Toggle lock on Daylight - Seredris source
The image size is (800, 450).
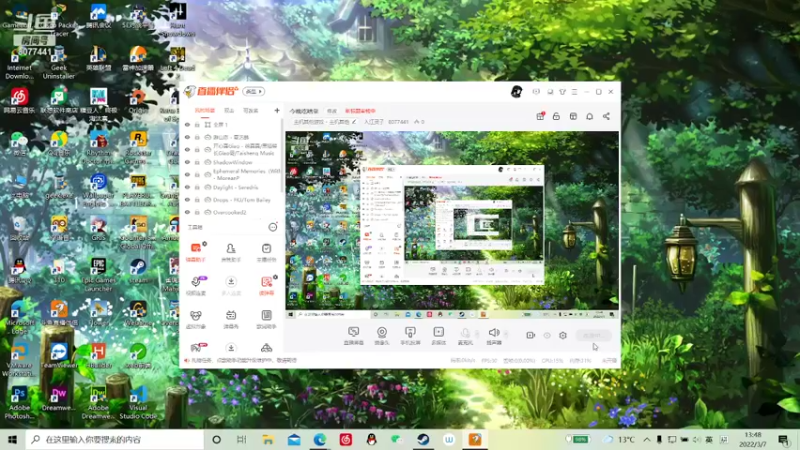pos(197,187)
